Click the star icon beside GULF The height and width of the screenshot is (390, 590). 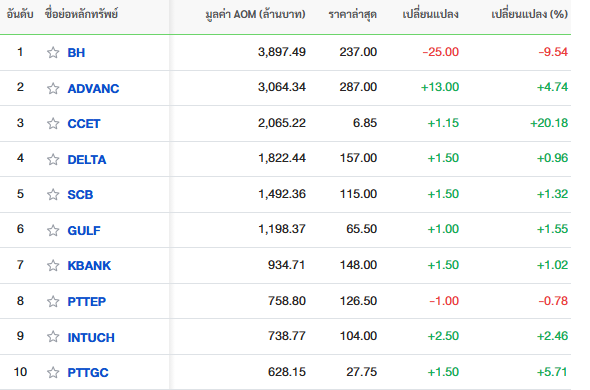coord(53,230)
